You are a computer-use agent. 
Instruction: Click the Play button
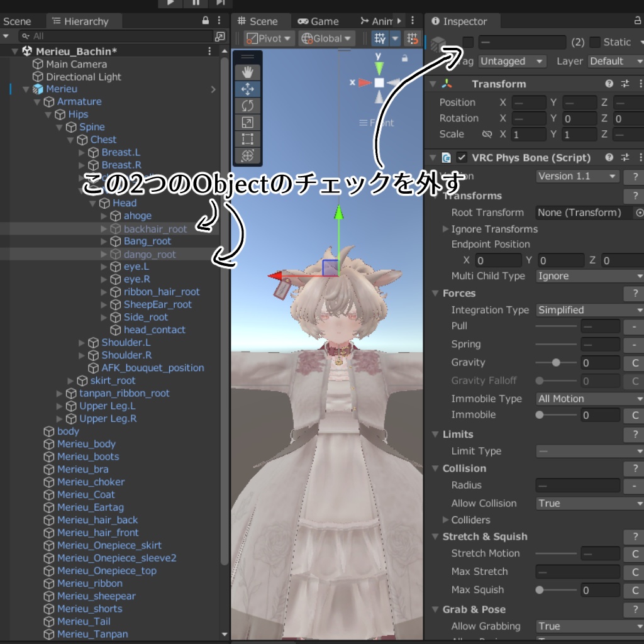point(170,3)
